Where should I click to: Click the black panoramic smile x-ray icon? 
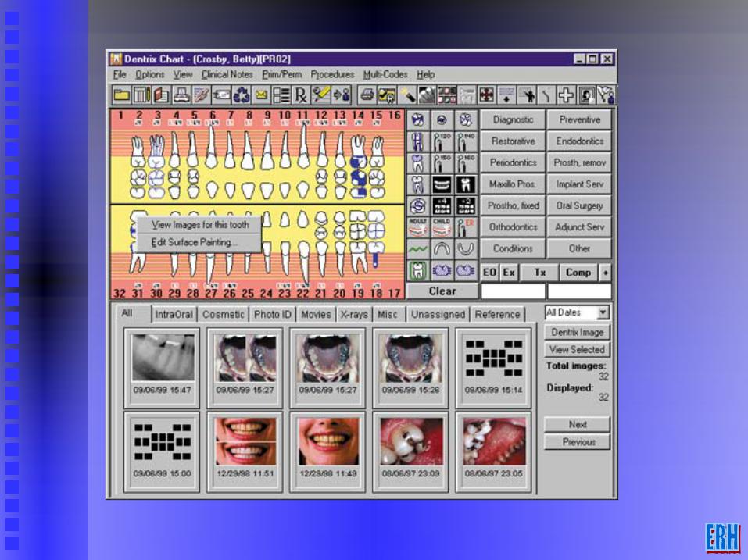pos(442,184)
